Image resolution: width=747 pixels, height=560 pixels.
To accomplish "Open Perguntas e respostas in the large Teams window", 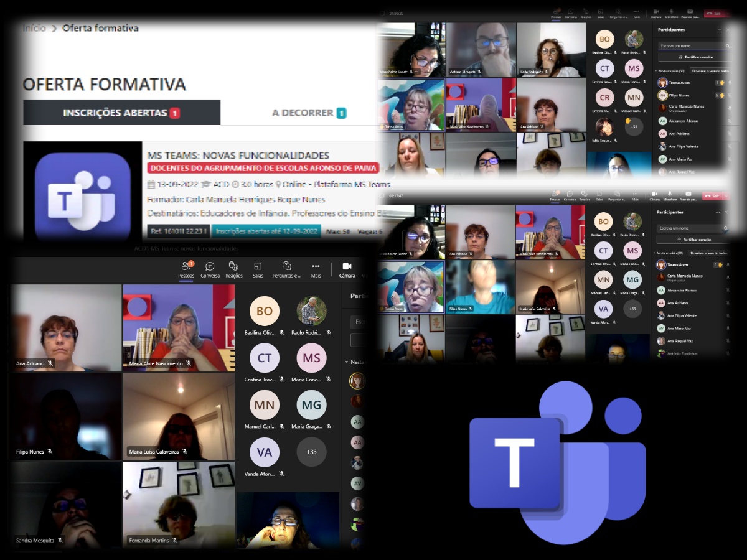I will [287, 269].
